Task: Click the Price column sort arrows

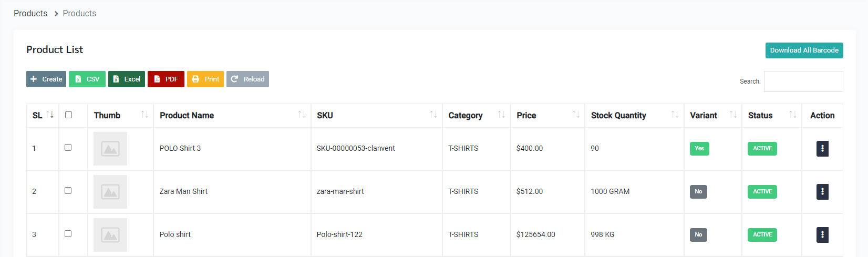Action: click(x=576, y=115)
